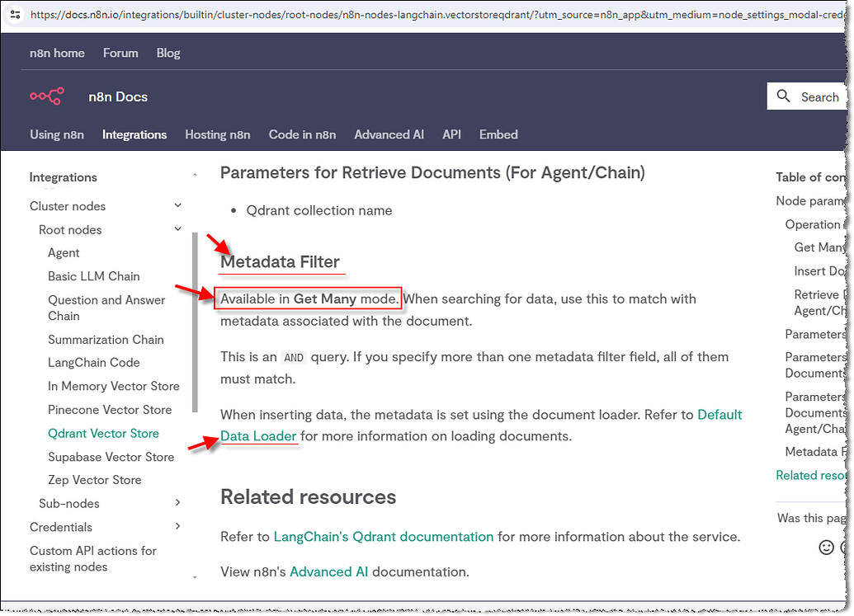Click Related resources in the table of contents
This screenshot has height=616, width=854.
coord(811,475)
